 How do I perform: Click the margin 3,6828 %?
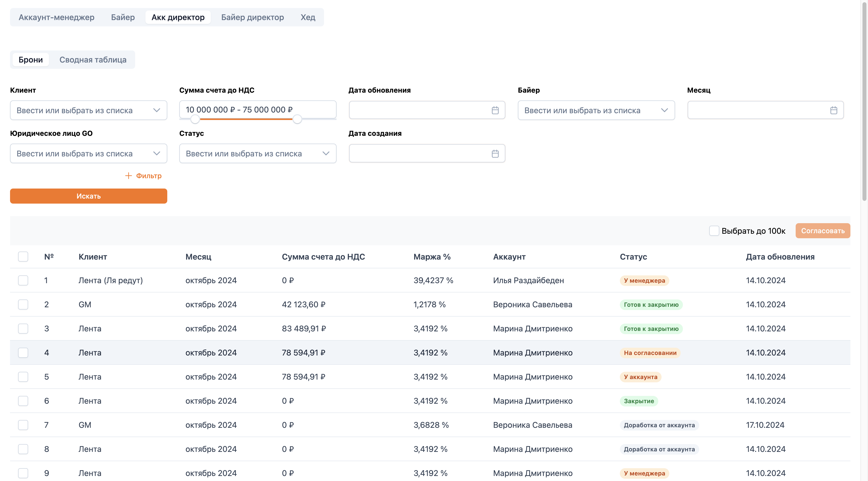431,425
